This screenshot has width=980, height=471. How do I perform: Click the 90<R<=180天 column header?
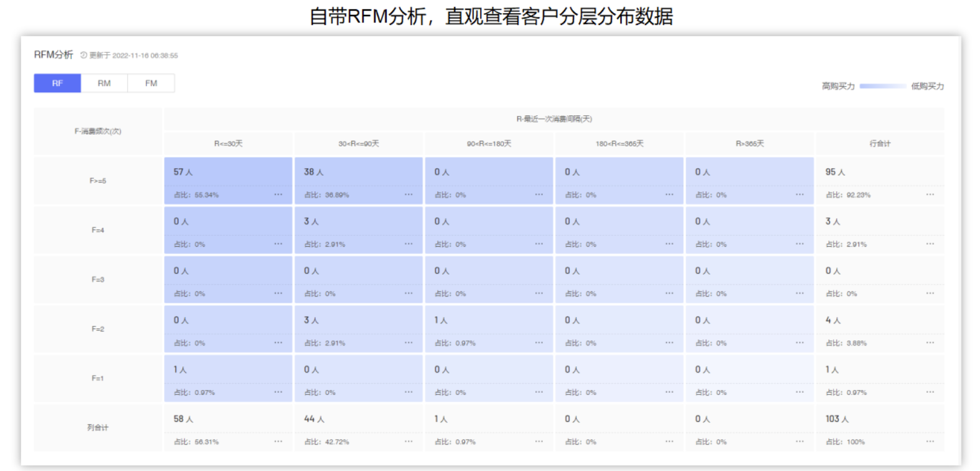489,144
